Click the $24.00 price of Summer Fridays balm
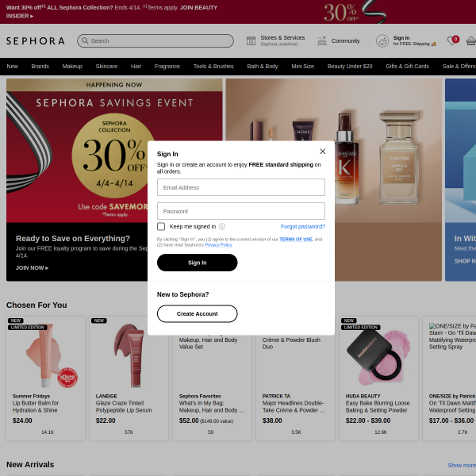476x476 pixels. tap(22, 420)
